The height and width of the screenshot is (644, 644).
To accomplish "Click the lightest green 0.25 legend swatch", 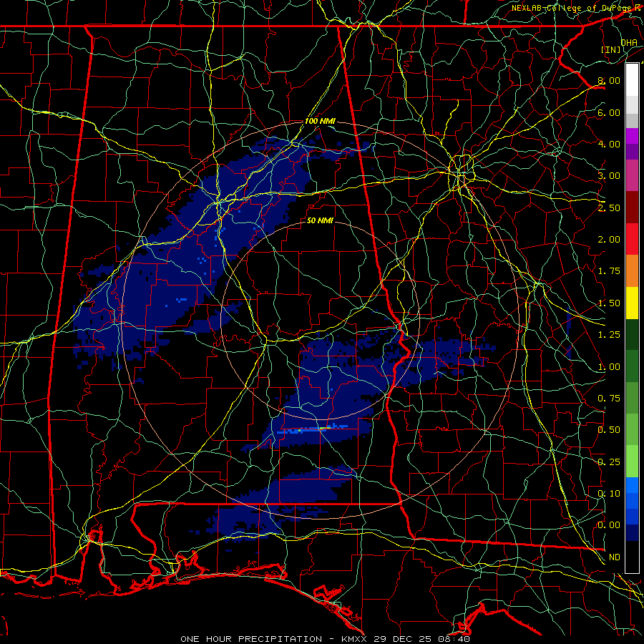I will (x=632, y=462).
